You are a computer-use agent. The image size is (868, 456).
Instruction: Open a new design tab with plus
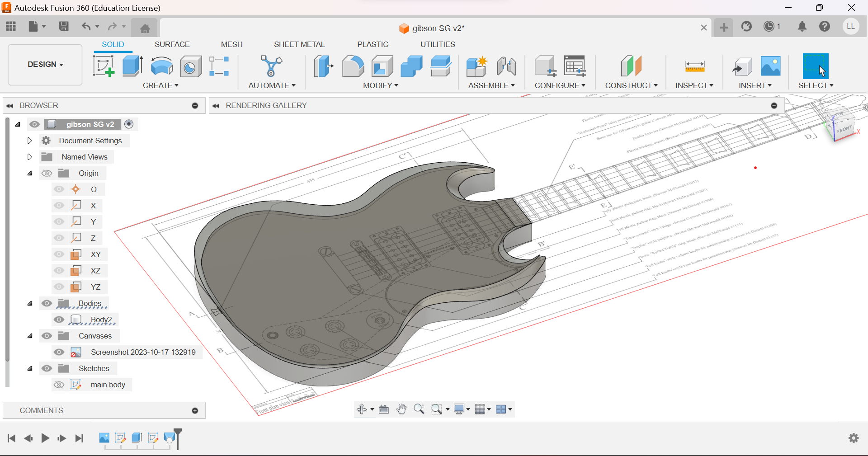click(x=724, y=28)
